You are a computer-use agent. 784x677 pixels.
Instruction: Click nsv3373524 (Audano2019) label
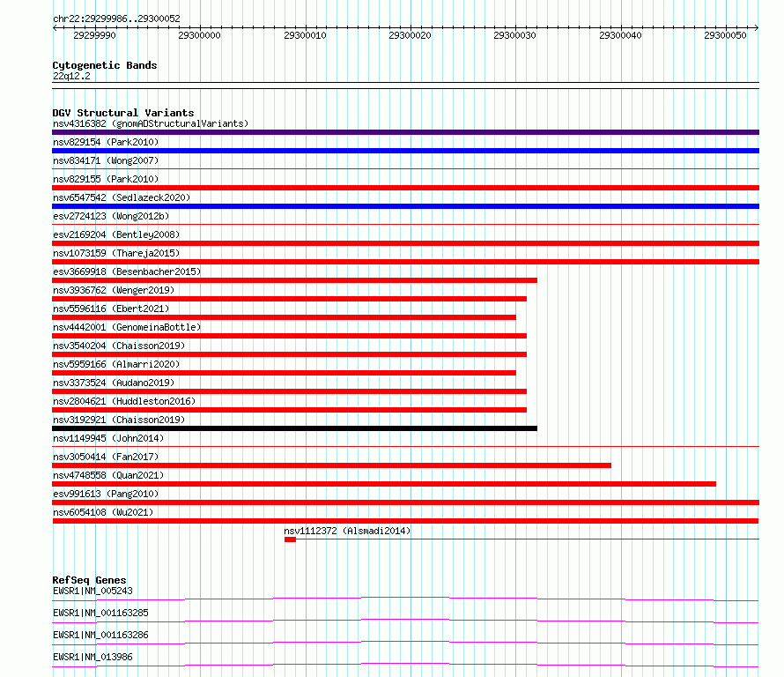coord(114,383)
